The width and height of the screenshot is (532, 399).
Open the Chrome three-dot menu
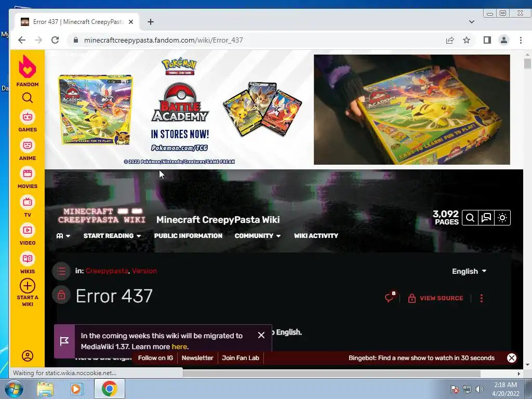tap(521, 40)
